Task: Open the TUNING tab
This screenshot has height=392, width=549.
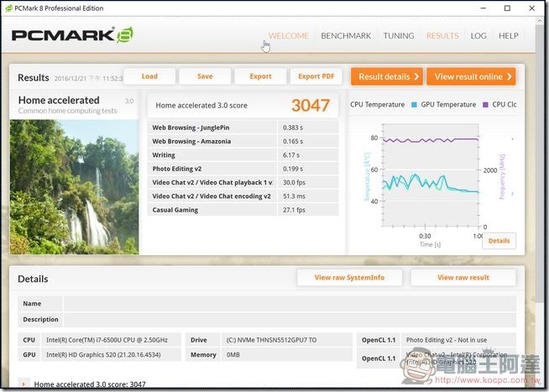Action: click(399, 36)
